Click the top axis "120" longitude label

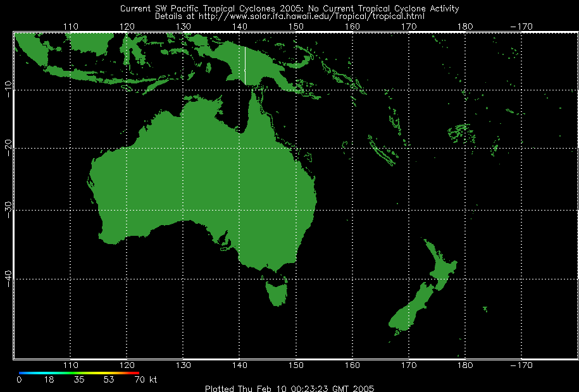(127, 27)
